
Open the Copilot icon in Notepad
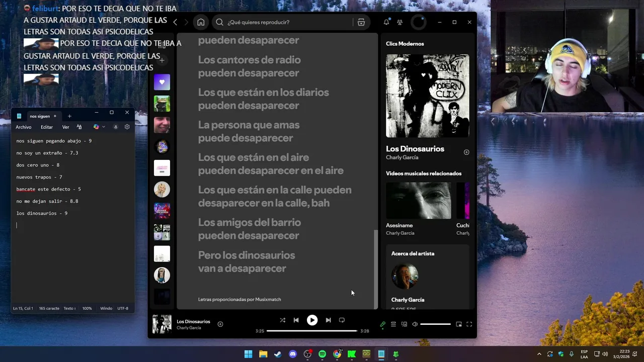pyautogui.click(x=96, y=127)
